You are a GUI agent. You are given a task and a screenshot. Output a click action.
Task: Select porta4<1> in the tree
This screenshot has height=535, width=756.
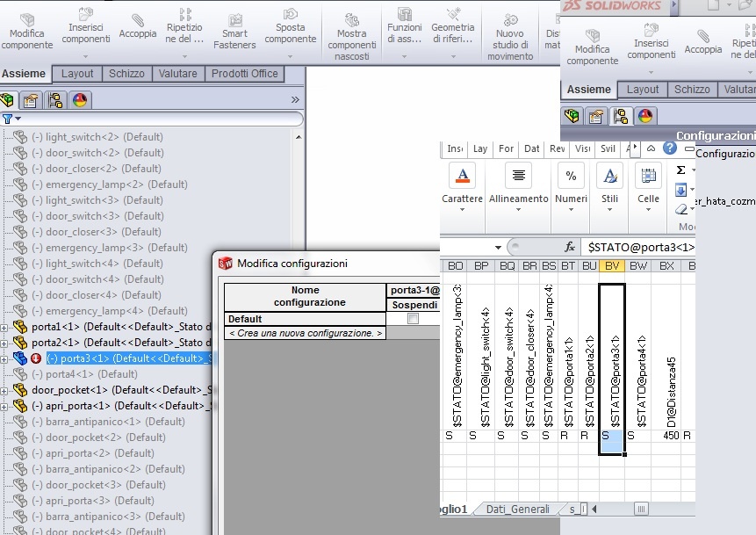[84, 374]
